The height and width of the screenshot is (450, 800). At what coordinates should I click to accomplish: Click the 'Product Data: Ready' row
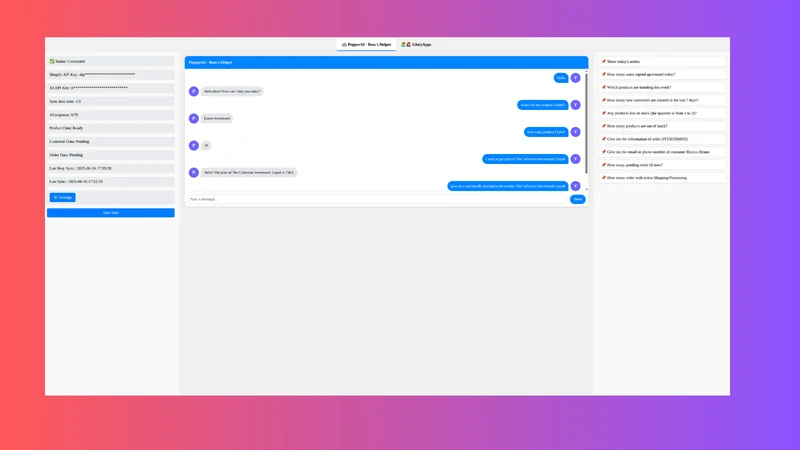111,128
